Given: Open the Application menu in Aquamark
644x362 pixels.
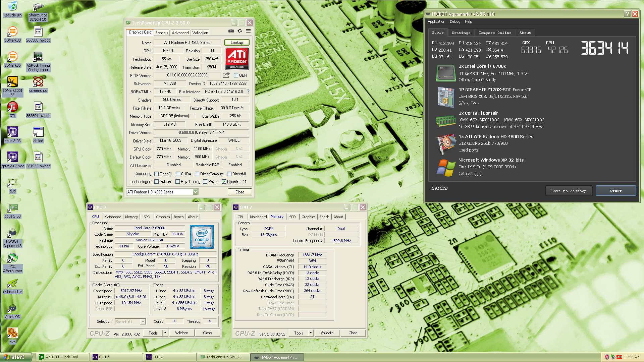Looking at the screenshot, I should (436, 21).
